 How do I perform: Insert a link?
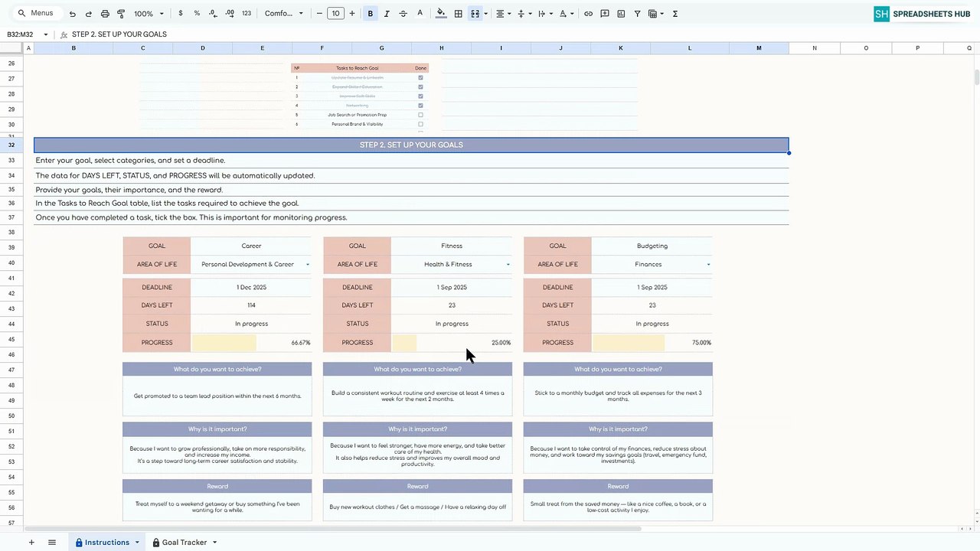tap(588, 14)
